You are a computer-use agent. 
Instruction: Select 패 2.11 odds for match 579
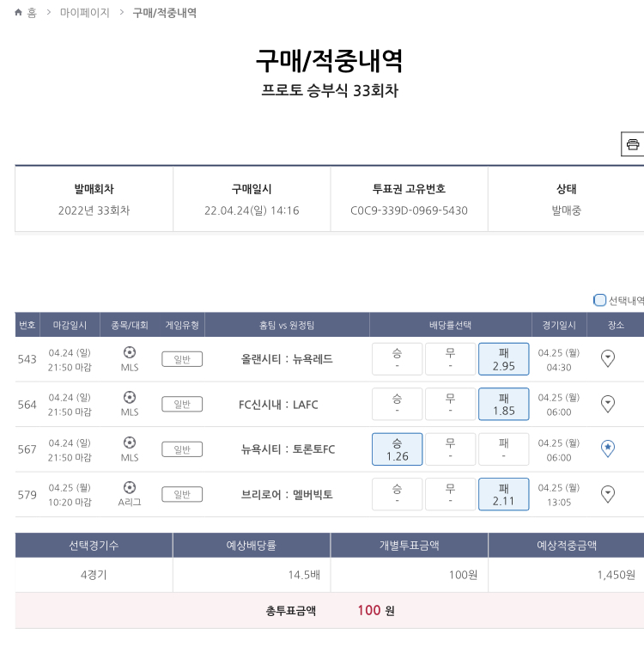tap(504, 494)
